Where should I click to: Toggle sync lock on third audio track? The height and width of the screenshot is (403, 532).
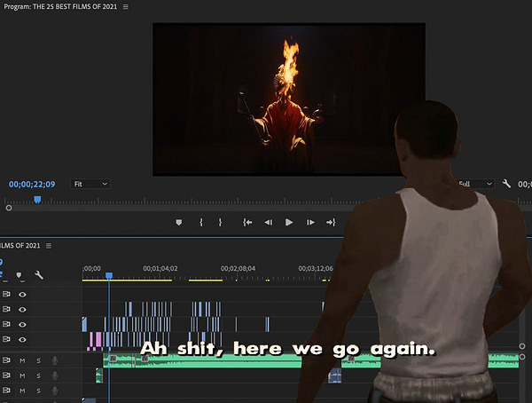pos(6,390)
